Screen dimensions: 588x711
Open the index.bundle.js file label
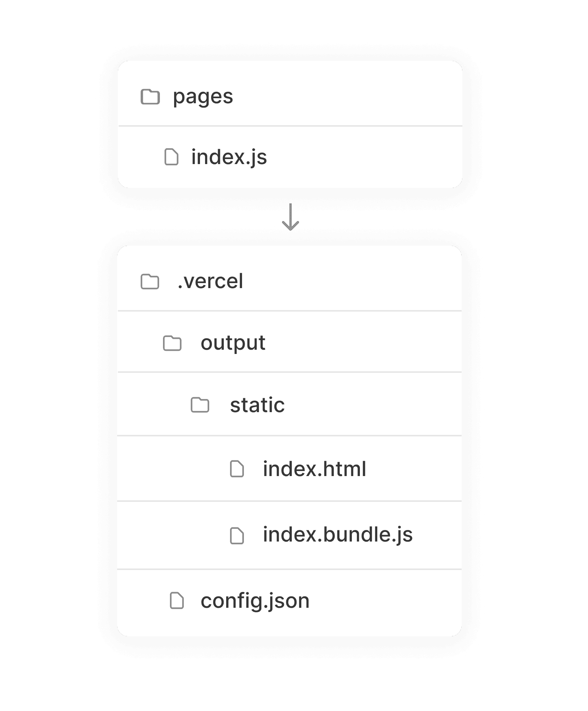[x=338, y=535]
